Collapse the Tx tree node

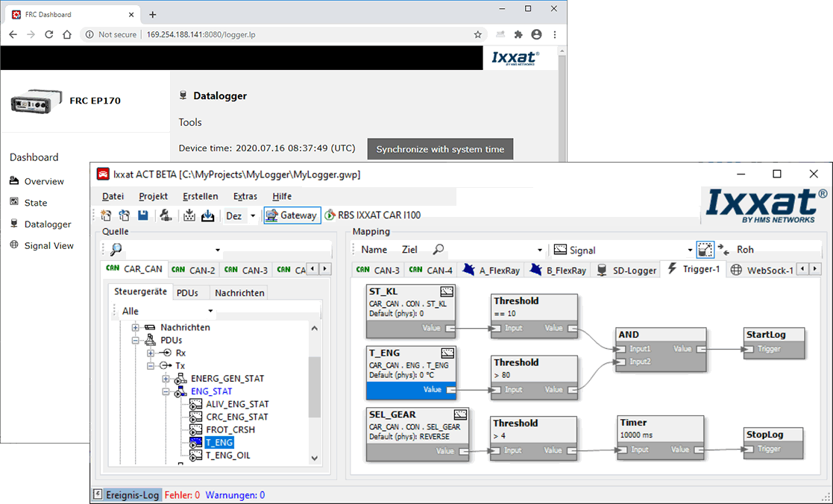[x=151, y=365]
